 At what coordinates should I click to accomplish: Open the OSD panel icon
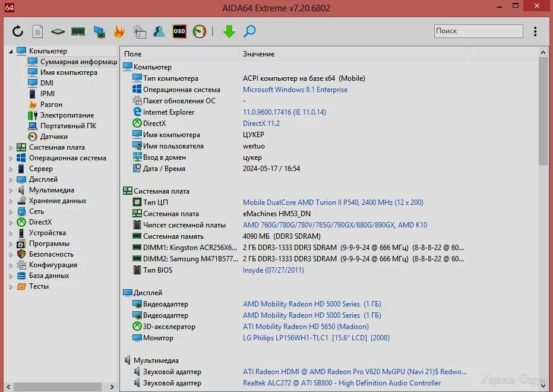(x=179, y=31)
